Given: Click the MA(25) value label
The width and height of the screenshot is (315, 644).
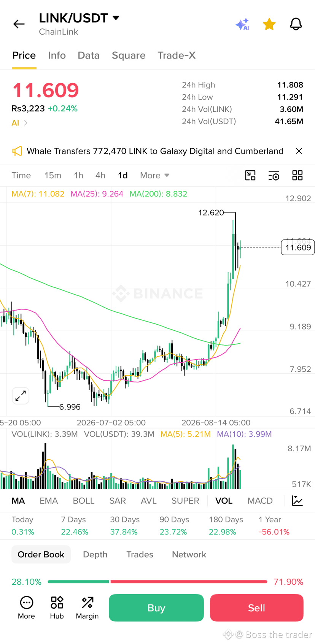Looking at the screenshot, I should click(x=97, y=194).
